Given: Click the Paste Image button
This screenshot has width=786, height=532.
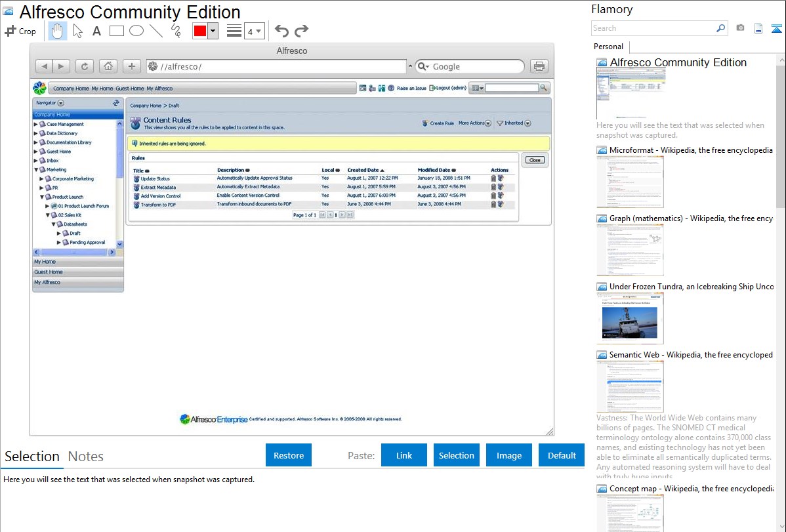Looking at the screenshot, I should click(508, 455).
